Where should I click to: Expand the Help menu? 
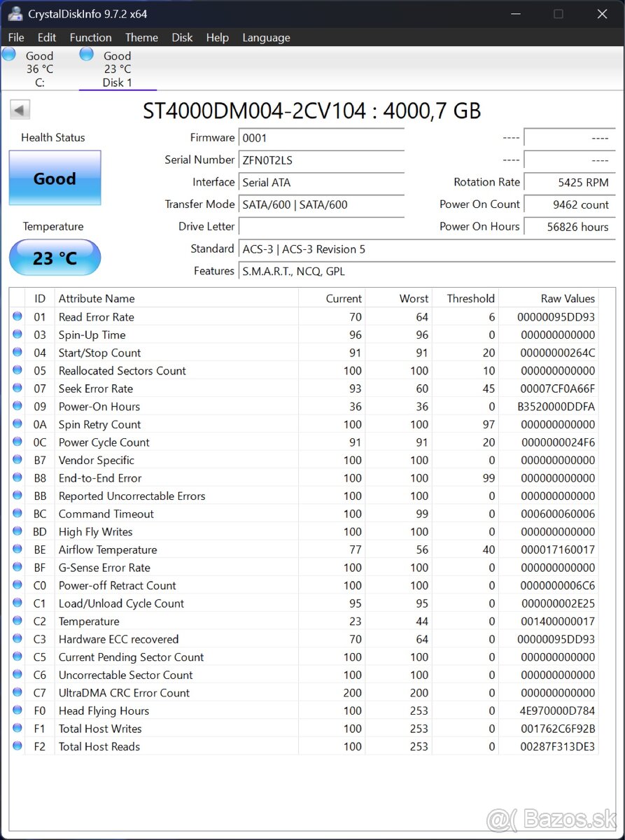click(217, 37)
